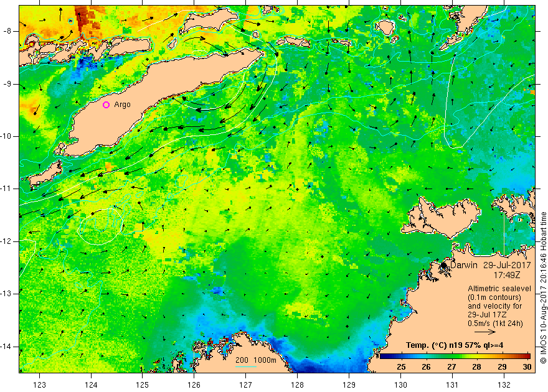Click longitude axis label '123'
This screenshot has height=392, width=548.
(39, 385)
